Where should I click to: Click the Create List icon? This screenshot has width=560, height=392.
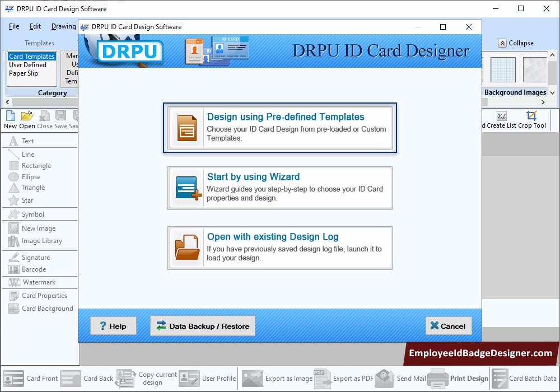tap(501, 116)
